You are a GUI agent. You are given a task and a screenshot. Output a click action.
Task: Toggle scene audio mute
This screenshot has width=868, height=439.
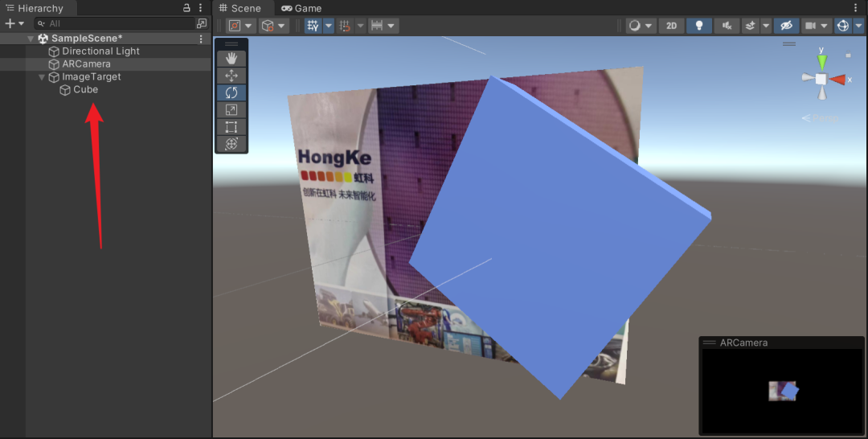coord(727,26)
